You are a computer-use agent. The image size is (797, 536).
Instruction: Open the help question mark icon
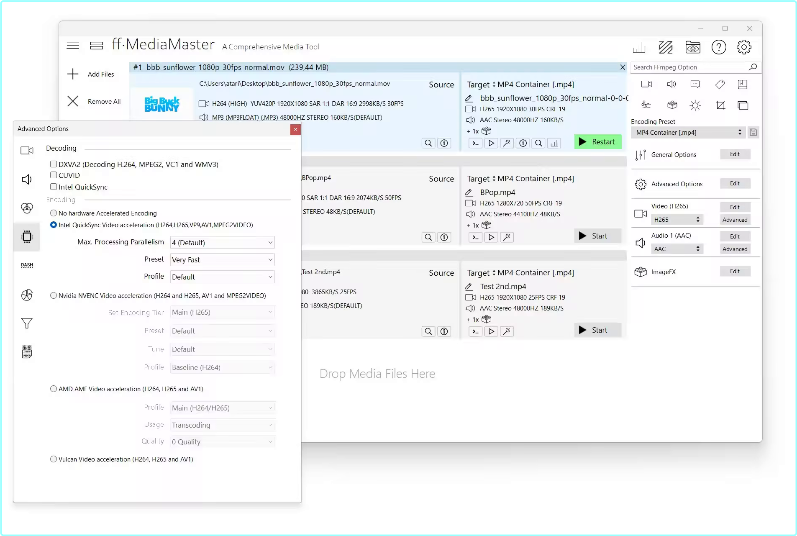point(719,47)
